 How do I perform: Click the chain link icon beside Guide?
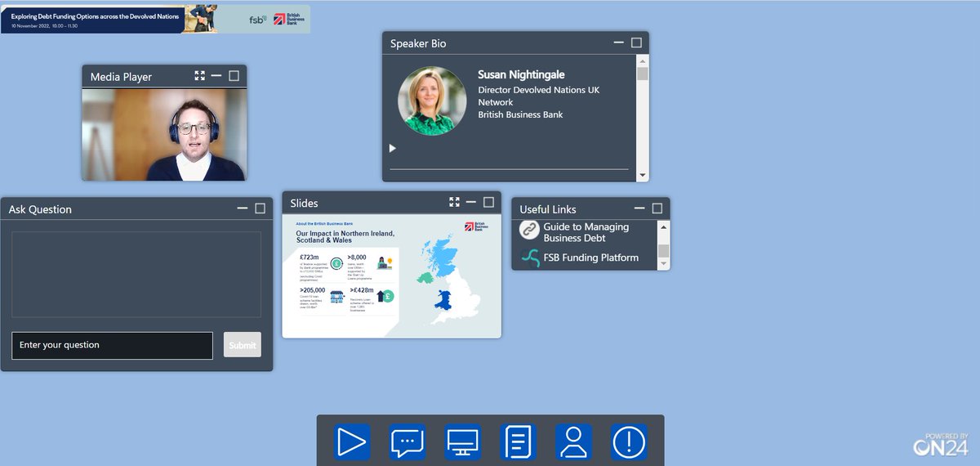tap(530, 230)
